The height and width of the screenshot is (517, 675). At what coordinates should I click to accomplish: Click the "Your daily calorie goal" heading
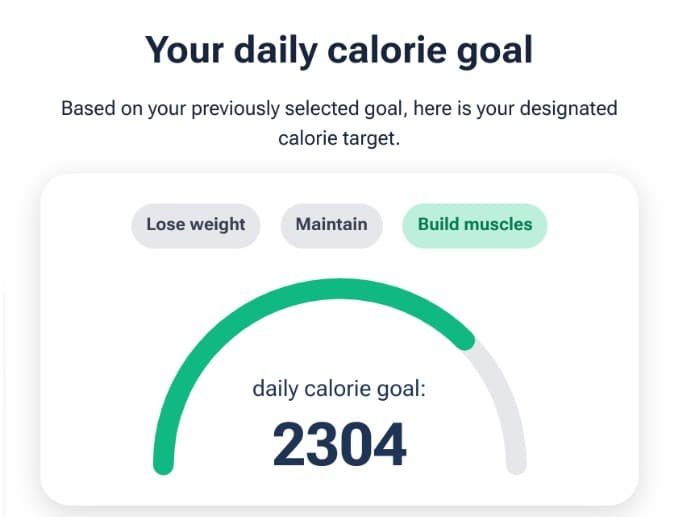(x=339, y=49)
